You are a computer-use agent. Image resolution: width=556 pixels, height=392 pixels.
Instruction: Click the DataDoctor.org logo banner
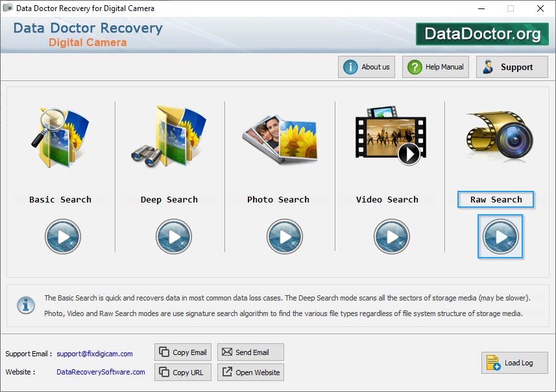[482, 34]
